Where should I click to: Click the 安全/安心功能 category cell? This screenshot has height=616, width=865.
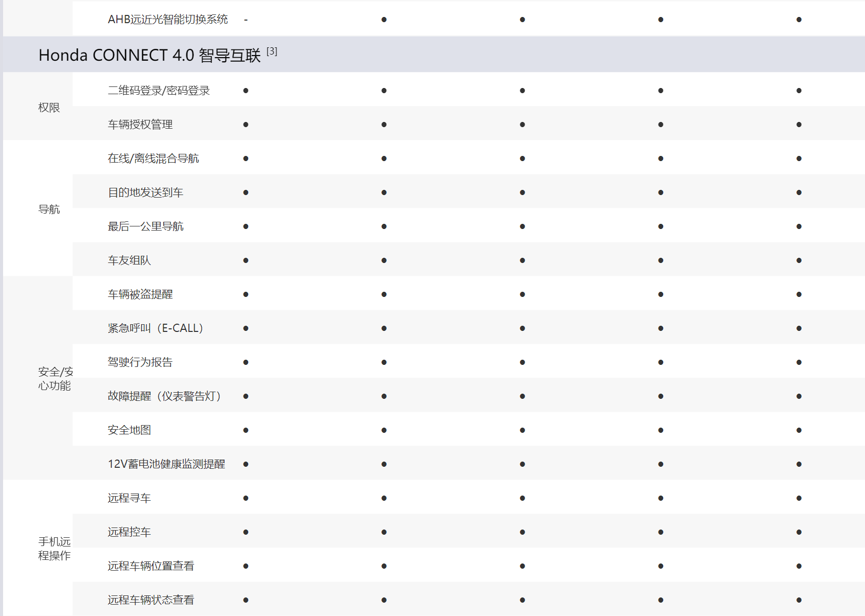[55, 378]
